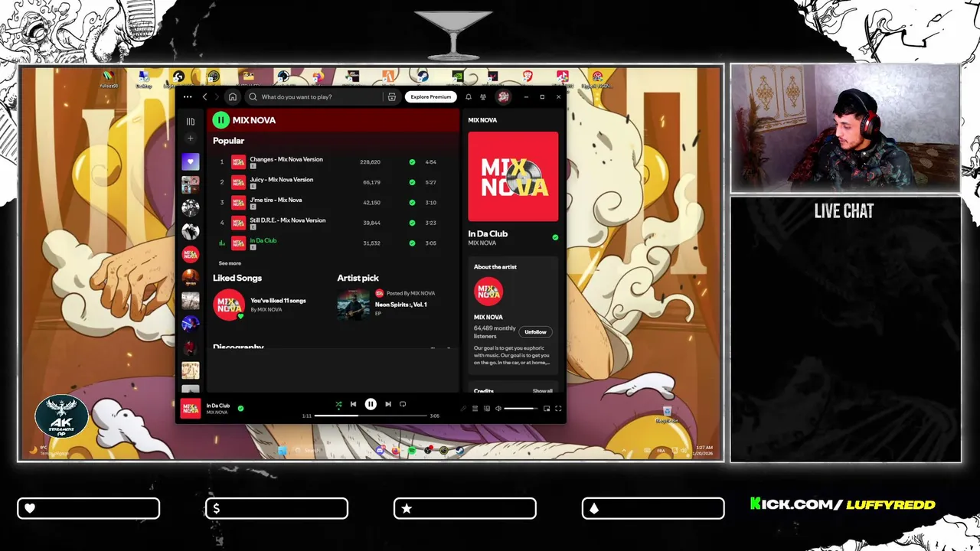Open the Recycle Bin on the desktop
This screenshot has width=980, height=551.
coord(667,414)
